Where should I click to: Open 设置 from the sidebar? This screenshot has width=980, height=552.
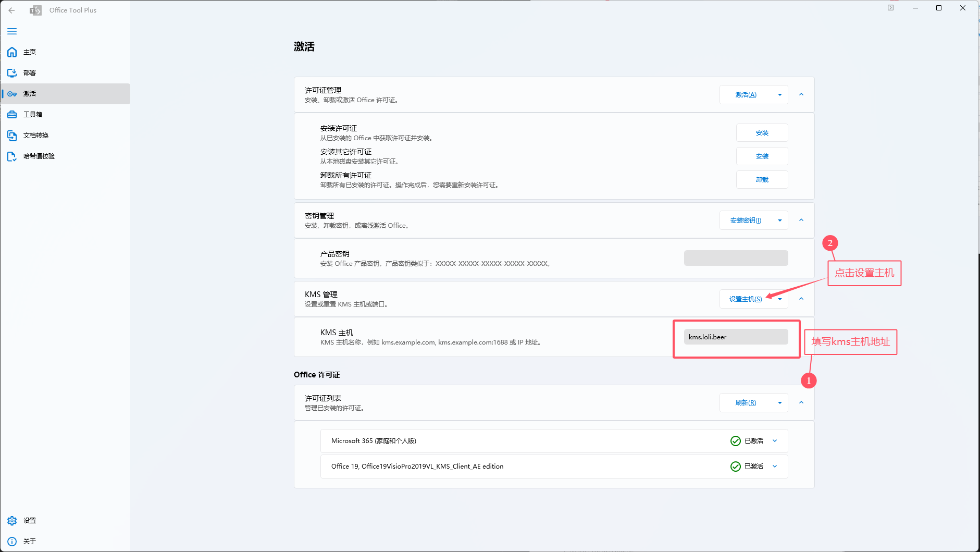point(66,521)
